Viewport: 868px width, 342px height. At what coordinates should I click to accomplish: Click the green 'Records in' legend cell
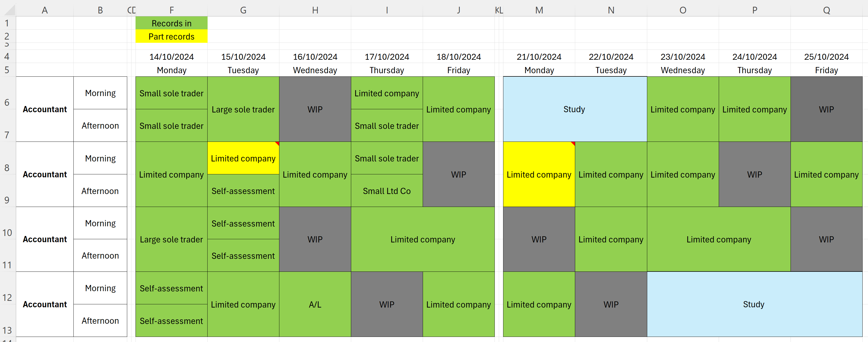[171, 23]
